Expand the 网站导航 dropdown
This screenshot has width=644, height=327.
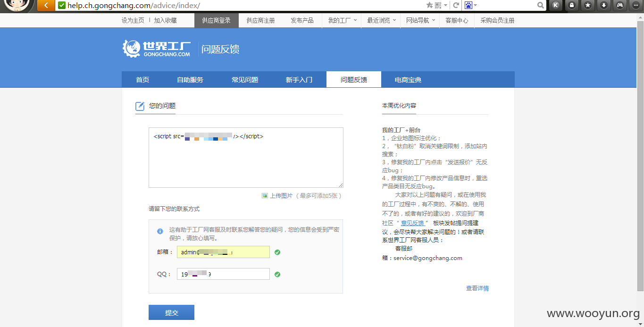coord(420,20)
